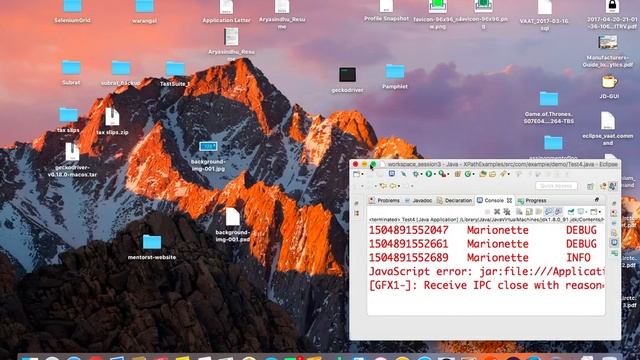Screen dimensions: 640x360
Task: Click the Open Perspective icon beside Quick Access
Action: point(590,186)
